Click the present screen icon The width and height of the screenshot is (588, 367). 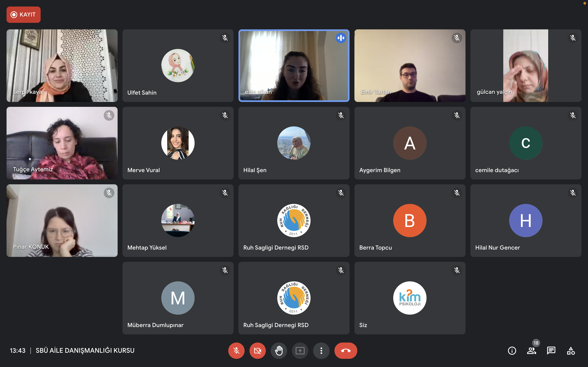pyautogui.click(x=300, y=350)
